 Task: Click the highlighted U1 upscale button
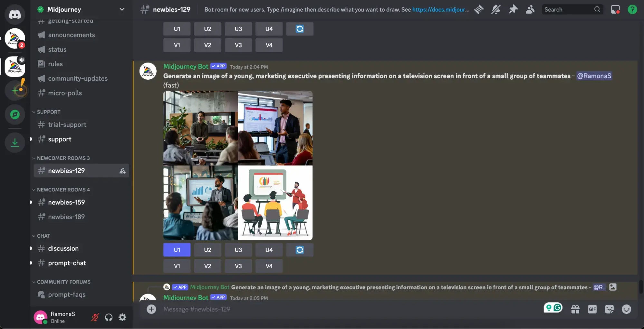click(x=177, y=250)
